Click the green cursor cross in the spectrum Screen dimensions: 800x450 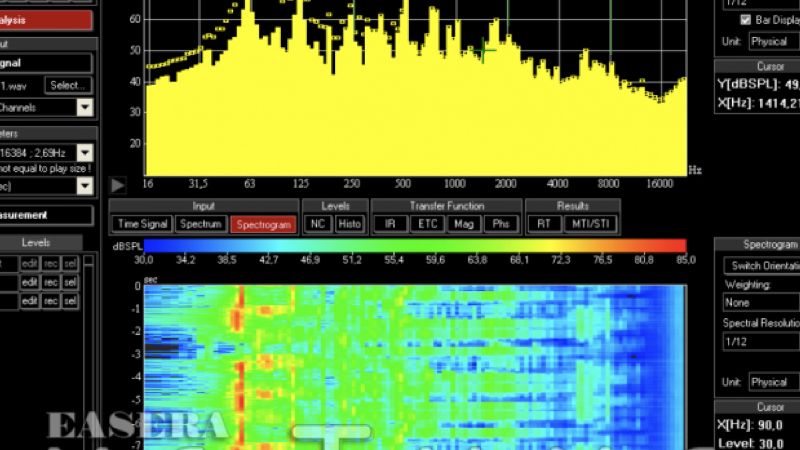(x=483, y=51)
